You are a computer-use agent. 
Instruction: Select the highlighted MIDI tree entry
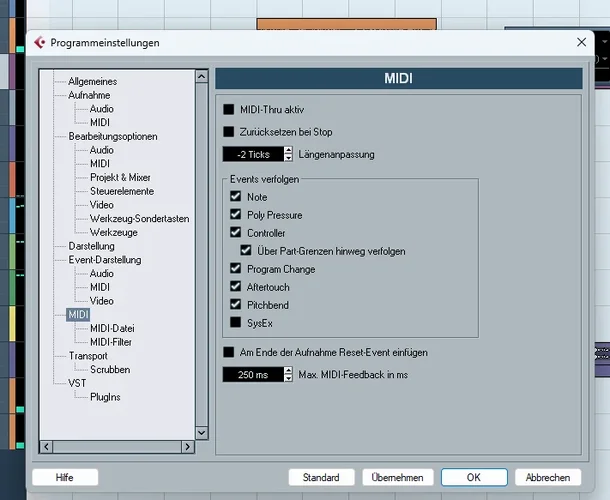point(78,314)
